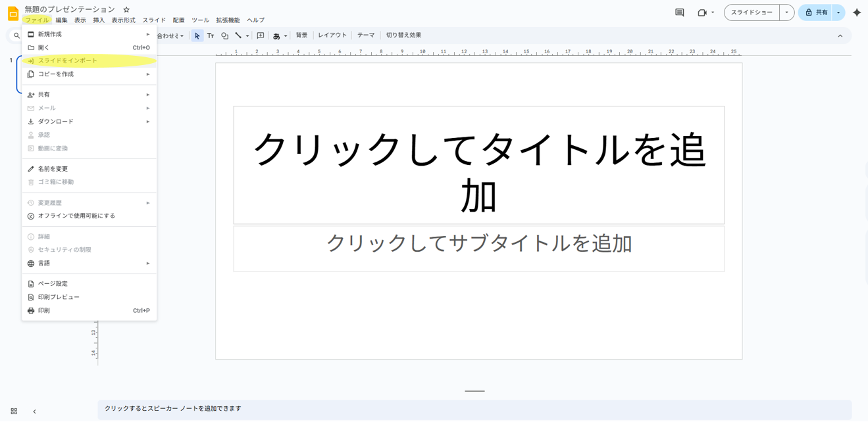Viewport: 868px width, 422px height.
Task: Click the speaker notes text field
Action: coord(474,409)
